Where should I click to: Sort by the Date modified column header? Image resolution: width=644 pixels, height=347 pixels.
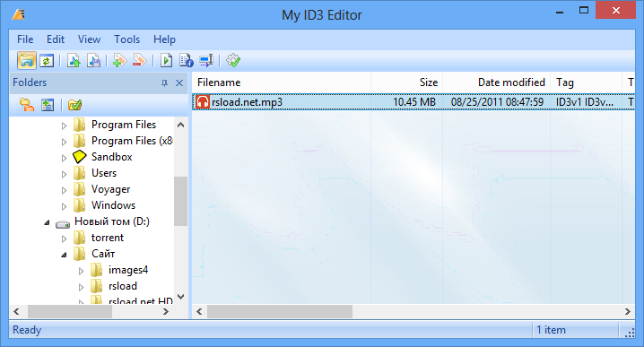point(496,82)
